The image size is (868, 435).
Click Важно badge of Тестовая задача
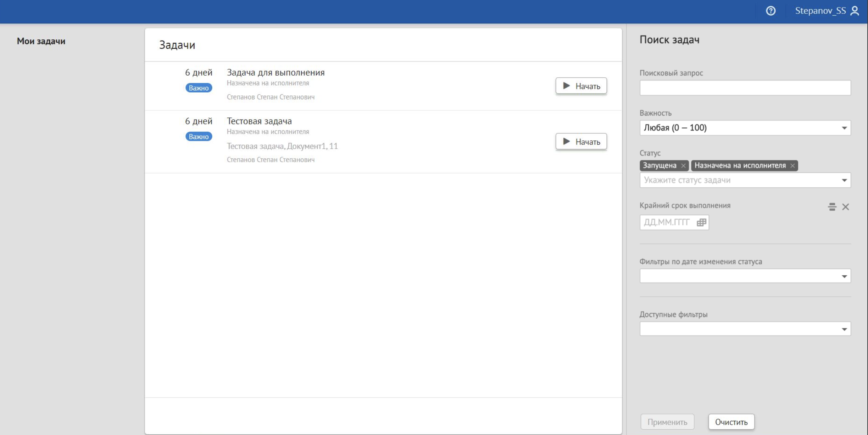click(x=199, y=137)
